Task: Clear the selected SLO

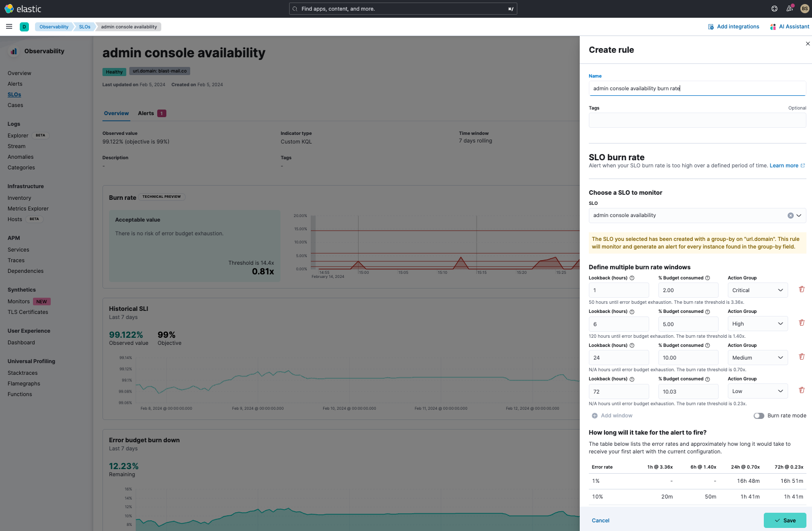Action: pos(790,216)
